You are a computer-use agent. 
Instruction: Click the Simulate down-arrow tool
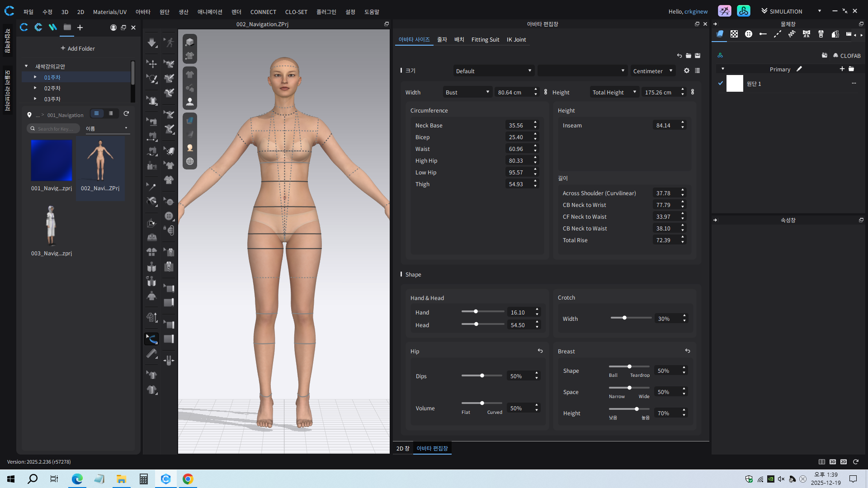pyautogui.click(x=151, y=42)
